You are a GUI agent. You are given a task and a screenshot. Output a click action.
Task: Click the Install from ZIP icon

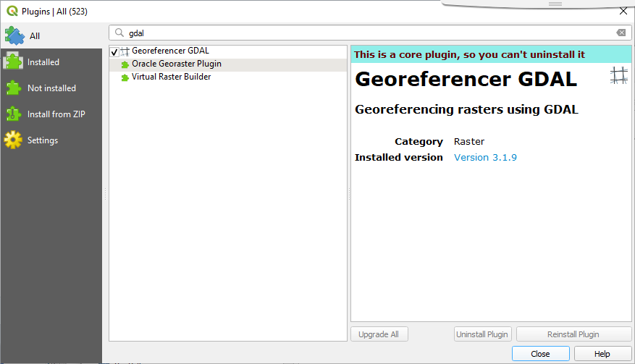(13, 114)
